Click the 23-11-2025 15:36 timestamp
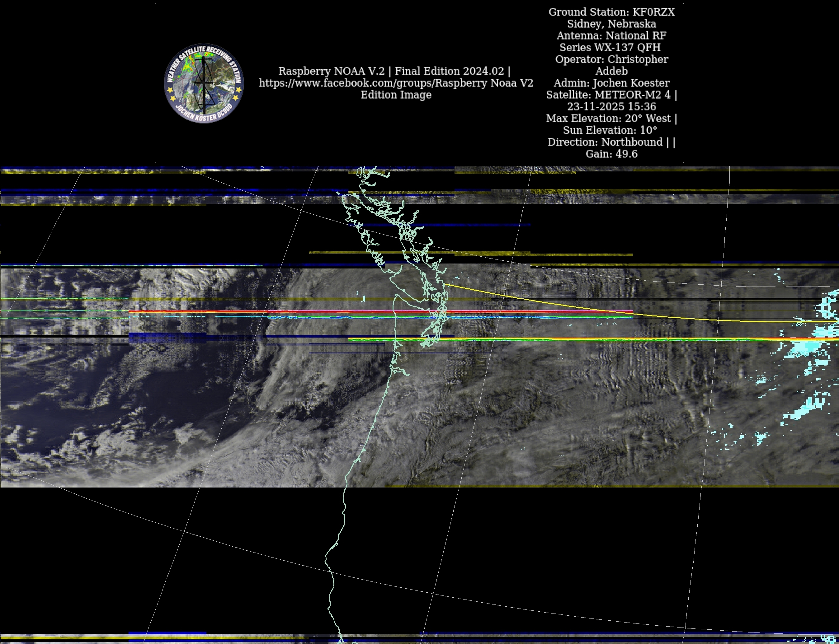 tap(611, 107)
